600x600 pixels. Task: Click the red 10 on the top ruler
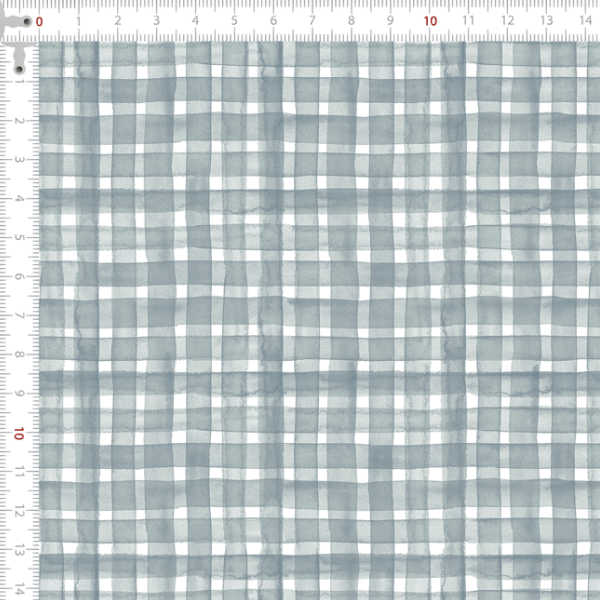coord(431,21)
